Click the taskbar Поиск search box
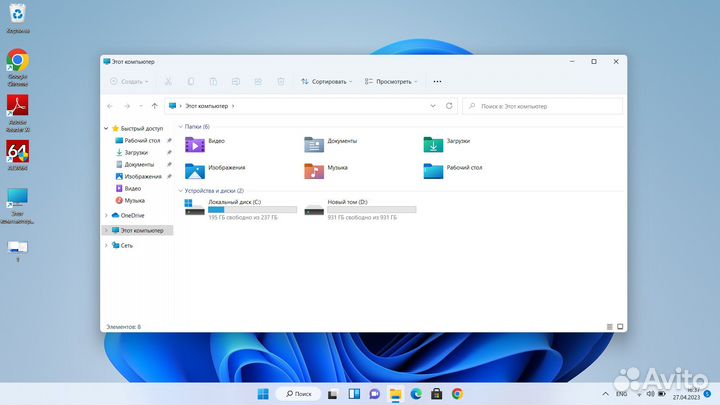The image size is (720, 405). [x=298, y=394]
